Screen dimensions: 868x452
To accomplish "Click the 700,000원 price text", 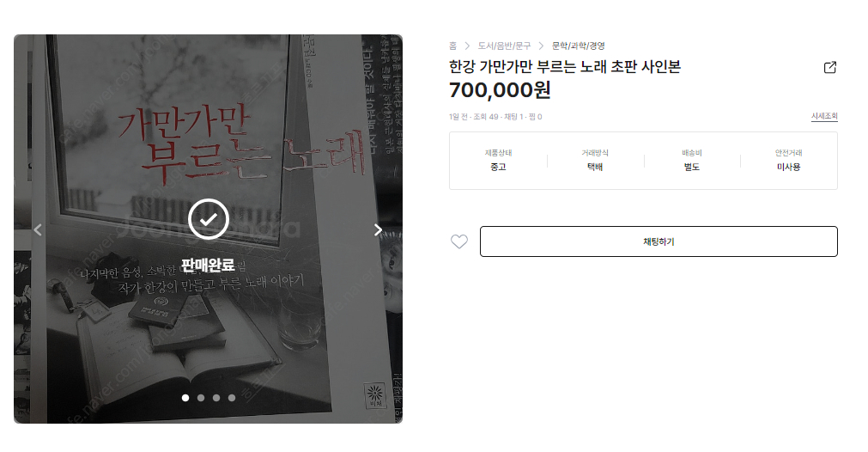I will pyautogui.click(x=500, y=90).
